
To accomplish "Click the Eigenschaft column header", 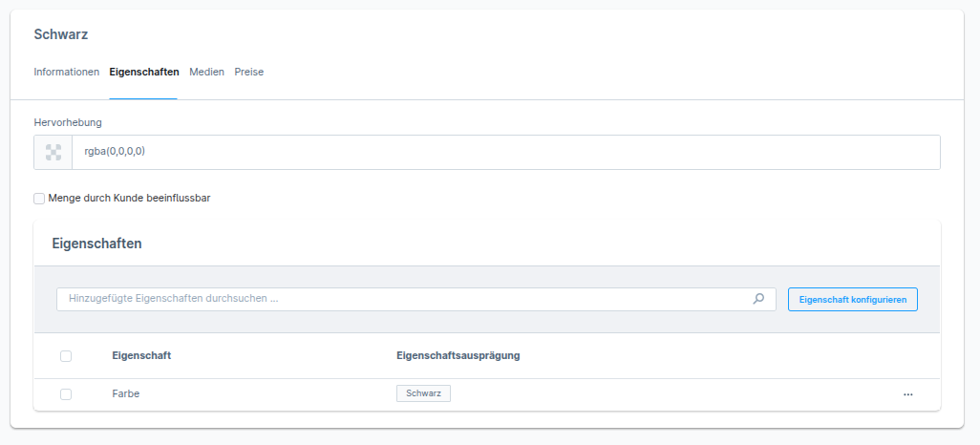I will click(x=141, y=355).
